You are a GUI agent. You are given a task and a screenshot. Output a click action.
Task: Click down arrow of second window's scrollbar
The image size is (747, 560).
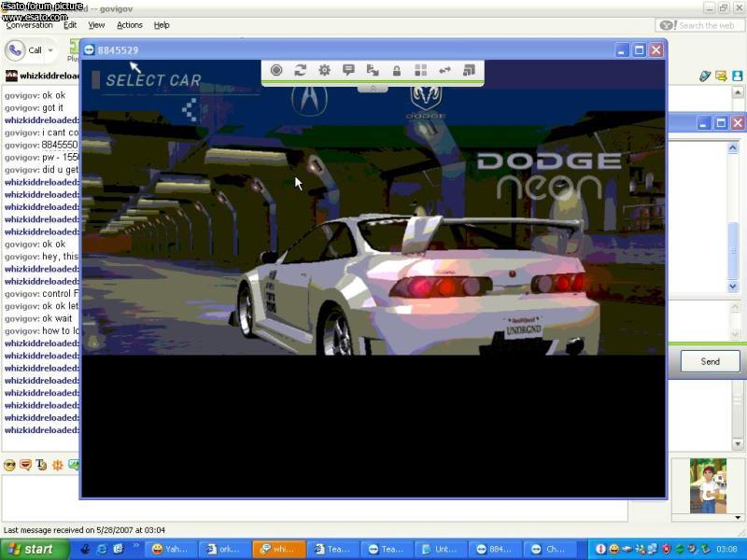[x=733, y=287]
